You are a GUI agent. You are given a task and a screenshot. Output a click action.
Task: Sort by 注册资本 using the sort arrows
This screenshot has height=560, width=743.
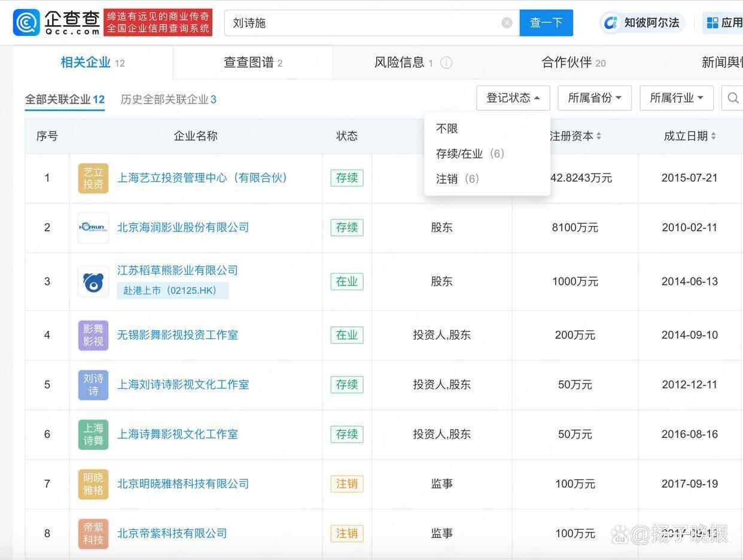599,136
